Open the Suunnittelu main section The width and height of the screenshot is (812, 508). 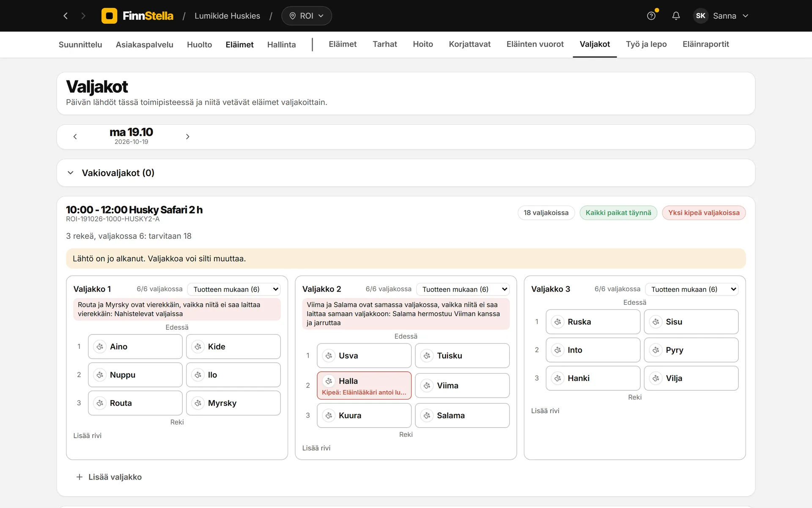click(80, 44)
